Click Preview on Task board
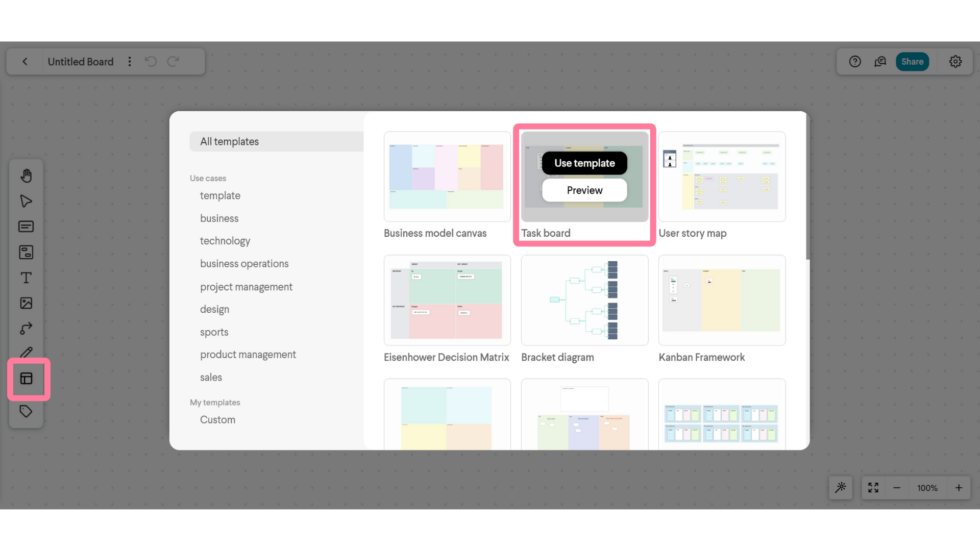Viewport: 980px width, 551px height. pos(584,190)
